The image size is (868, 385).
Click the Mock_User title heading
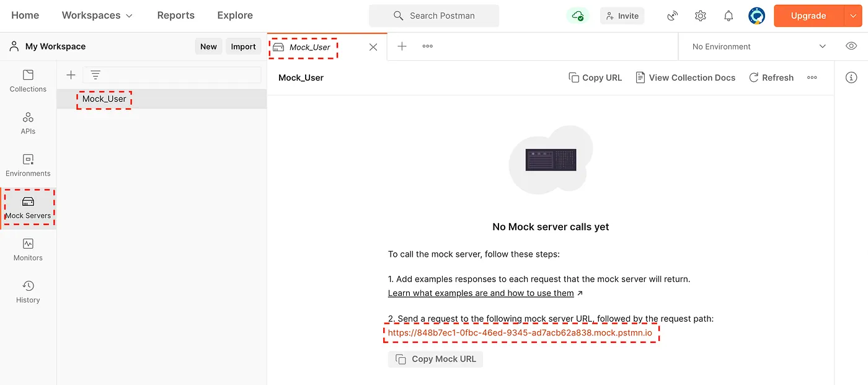click(301, 77)
